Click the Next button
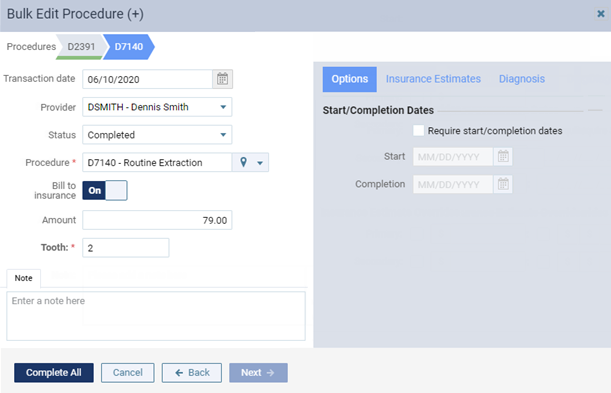Viewport: 611px width, 393px height. coord(258,373)
